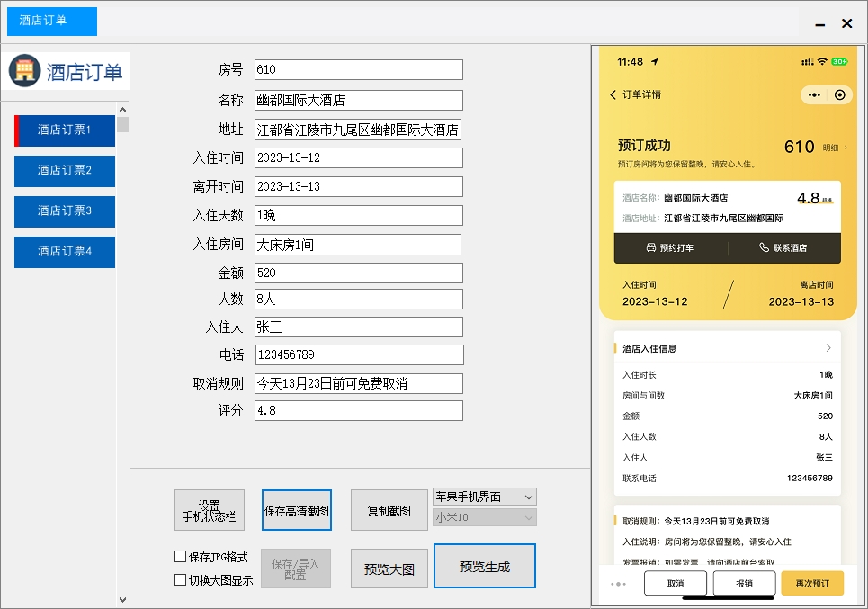Viewport: 868px width, 609px height.
Task: Click the 评分 input field showing 4.8
Action: tap(358, 410)
